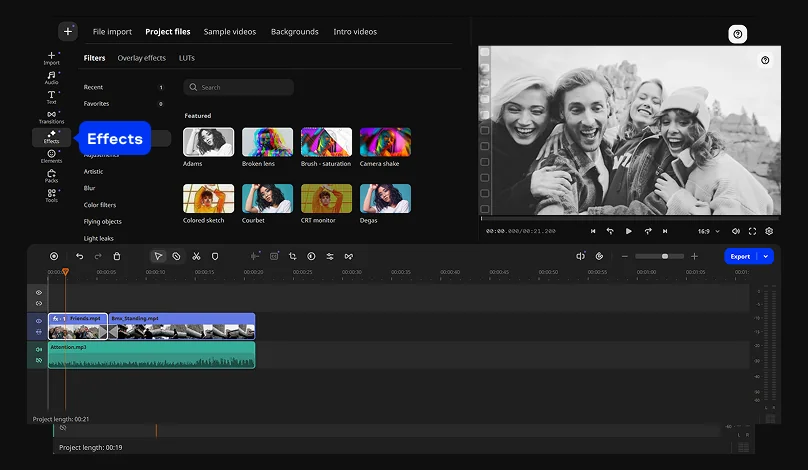The image size is (808, 470).
Task: Switch to the Overlay effects tab
Action: (x=141, y=58)
